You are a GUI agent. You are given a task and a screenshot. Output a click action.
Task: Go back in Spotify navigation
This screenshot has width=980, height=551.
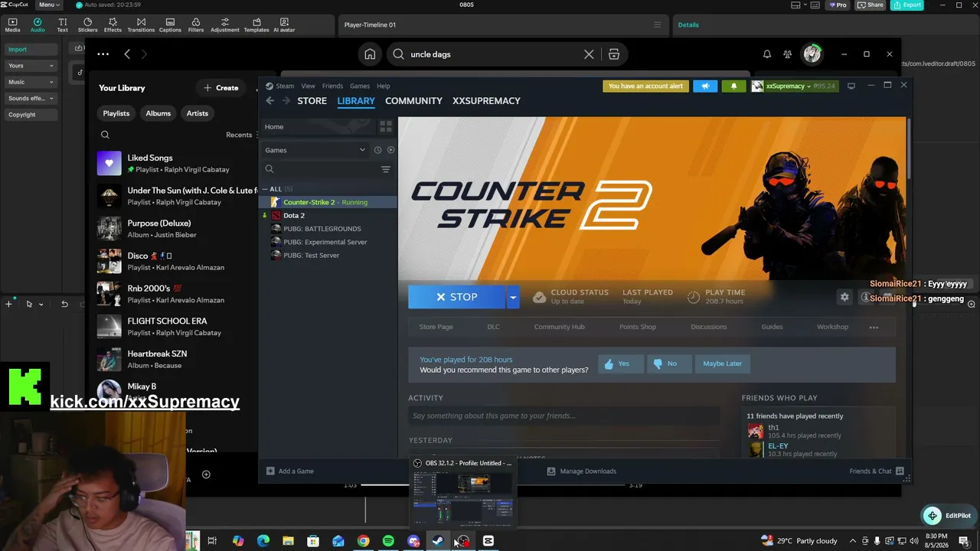coord(127,54)
